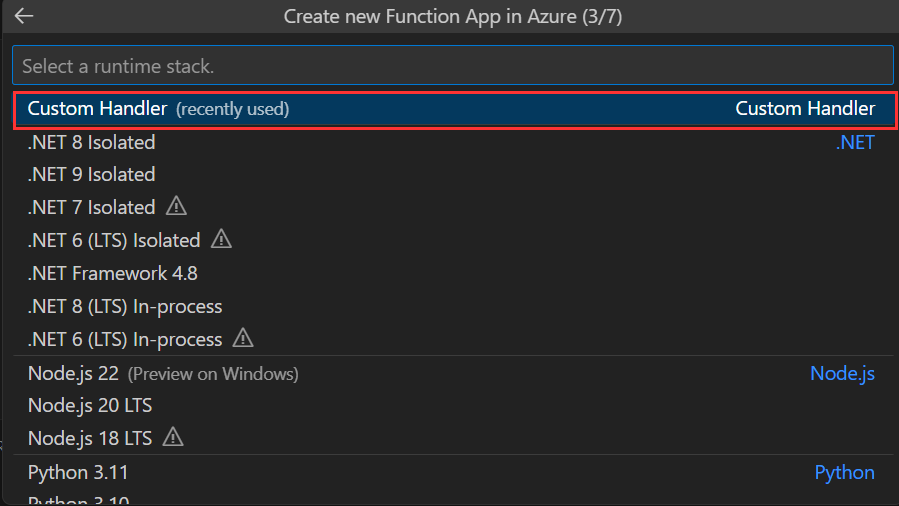
Task: Focus the 'Select a runtime stack' input
Action: pos(453,66)
